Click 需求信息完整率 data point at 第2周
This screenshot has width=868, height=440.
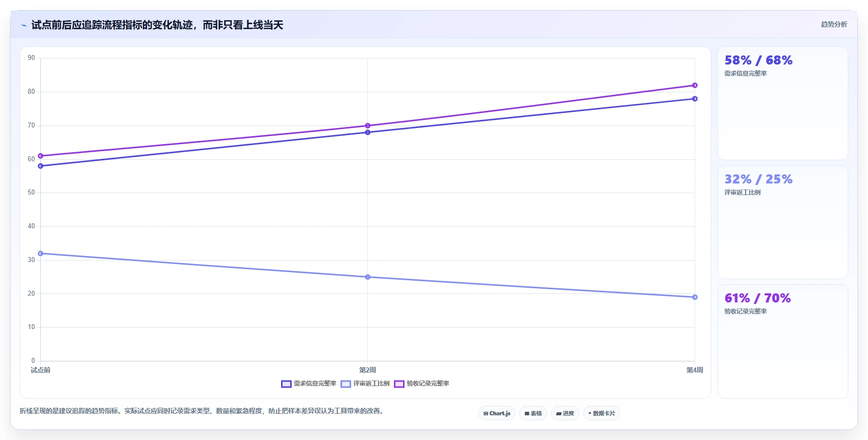368,132
